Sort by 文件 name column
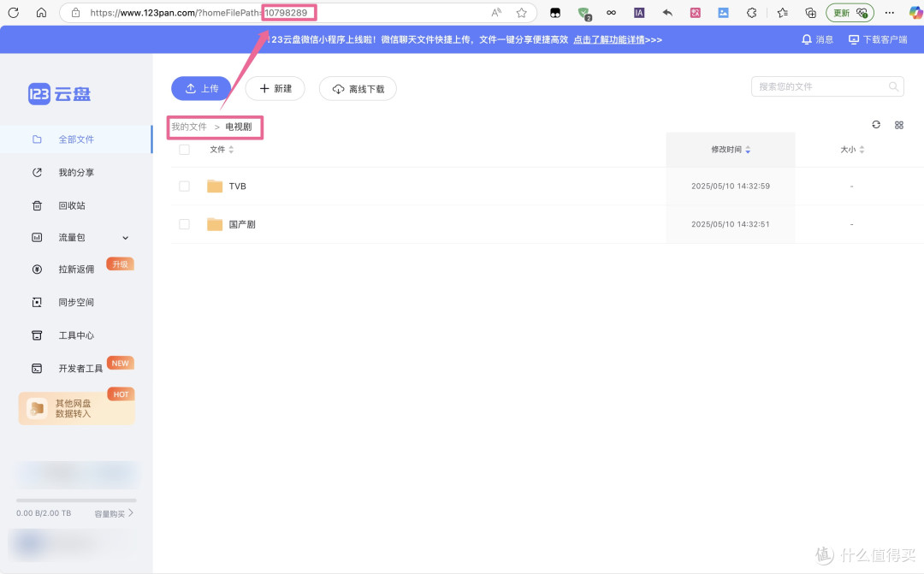Screen dimensions: 924x574 click(222, 150)
